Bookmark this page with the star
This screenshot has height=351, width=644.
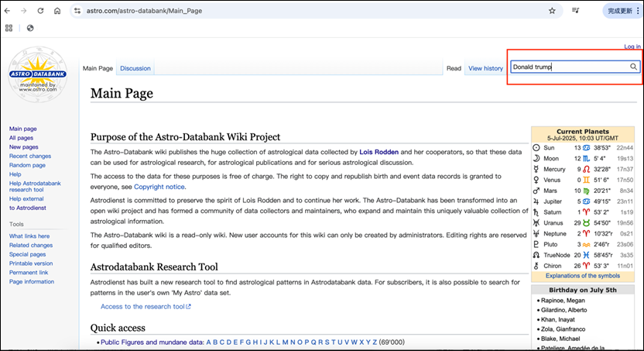pos(552,11)
